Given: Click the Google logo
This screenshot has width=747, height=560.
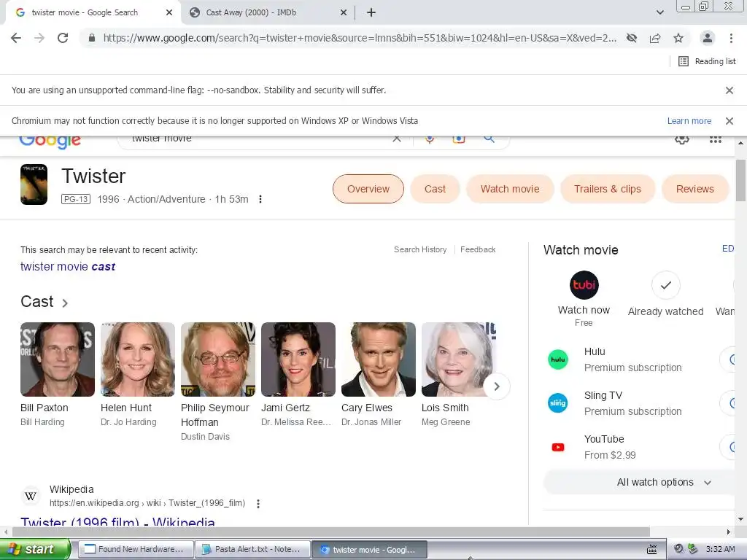Looking at the screenshot, I should pos(50,141).
